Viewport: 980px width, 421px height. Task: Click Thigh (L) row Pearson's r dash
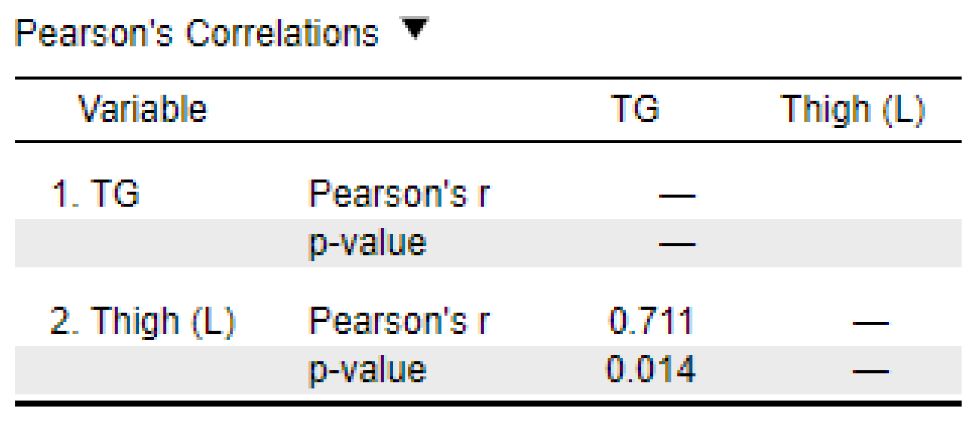[870, 323]
